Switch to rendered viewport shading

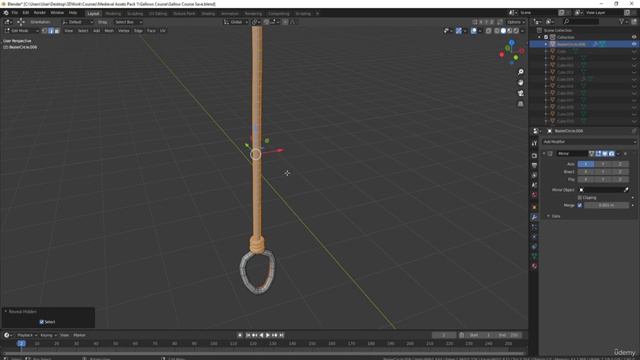[x=516, y=31]
